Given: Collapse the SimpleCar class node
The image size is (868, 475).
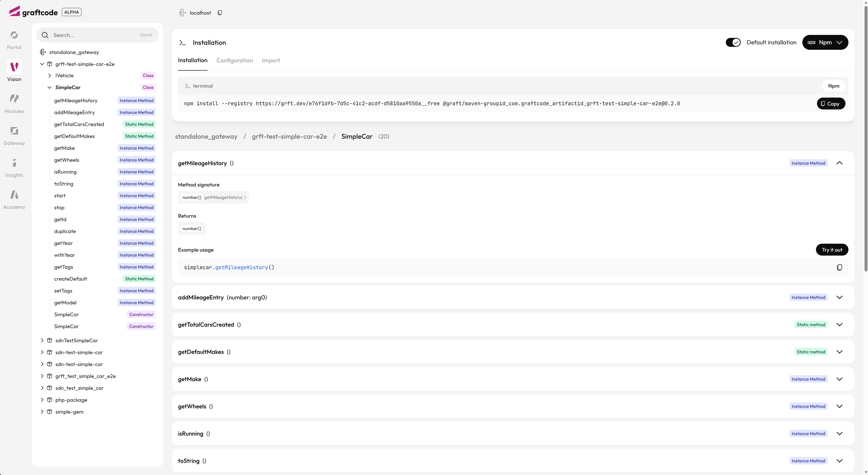Looking at the screenshot, I should (x=50, y=87).
